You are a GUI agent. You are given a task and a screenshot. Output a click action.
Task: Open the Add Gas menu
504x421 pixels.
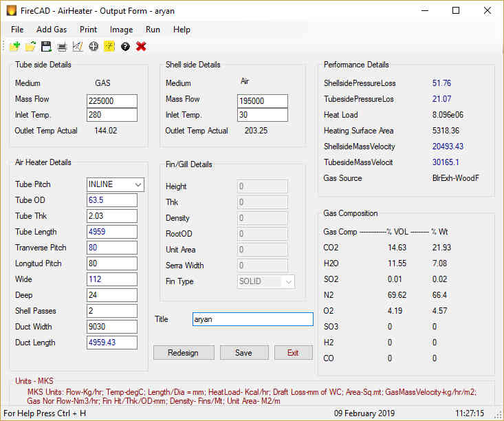click(x=52, y=30)
